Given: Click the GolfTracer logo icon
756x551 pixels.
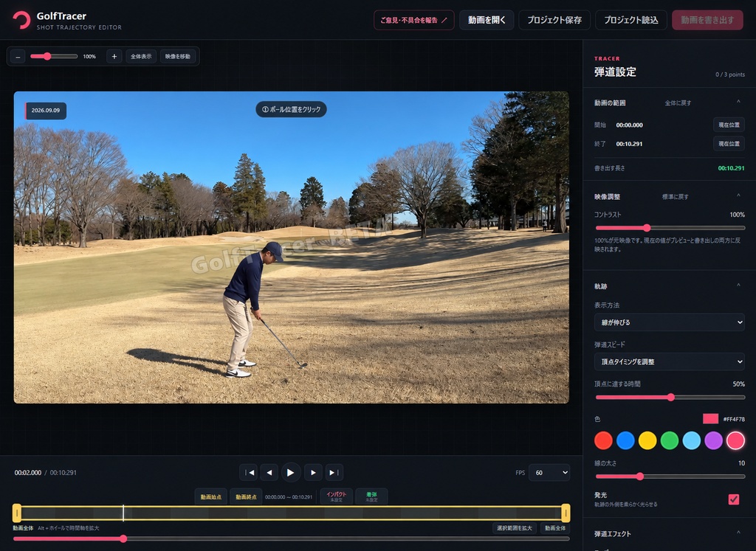Looking at the screenshot, I should point(21,20).
